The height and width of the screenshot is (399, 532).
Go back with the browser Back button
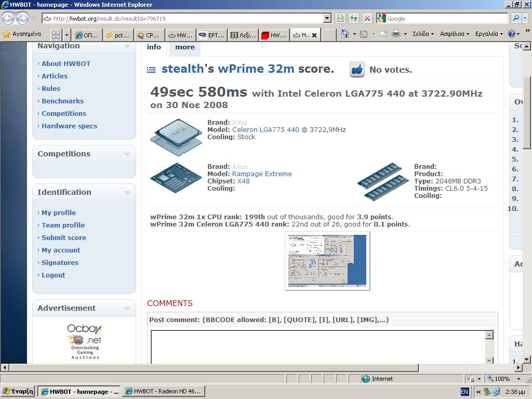8,18
